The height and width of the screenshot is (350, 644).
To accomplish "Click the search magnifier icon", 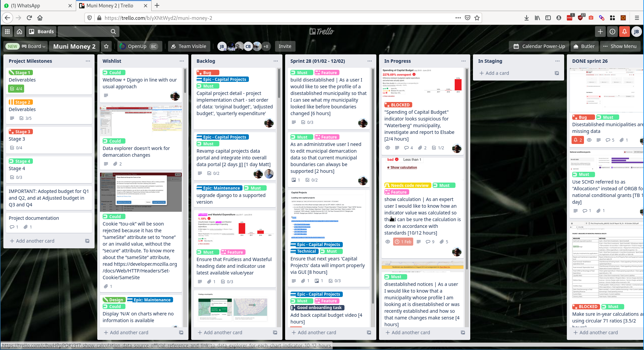I will 113,32.
